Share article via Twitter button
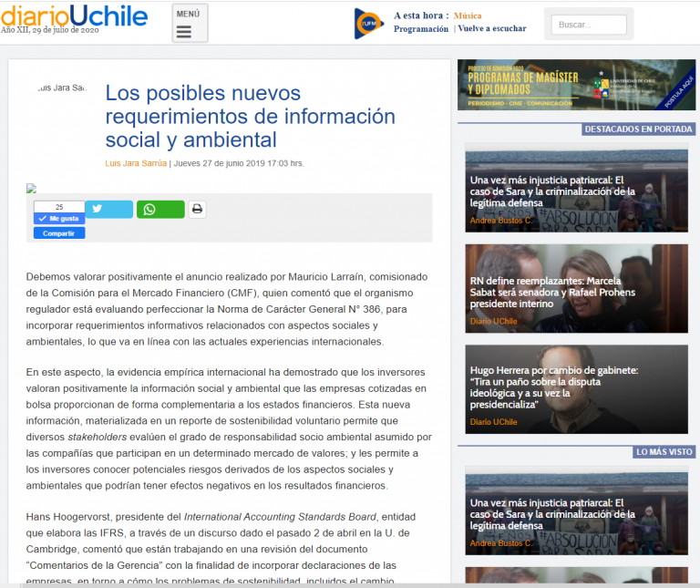 pyautogui.click(x=109, y=209)
